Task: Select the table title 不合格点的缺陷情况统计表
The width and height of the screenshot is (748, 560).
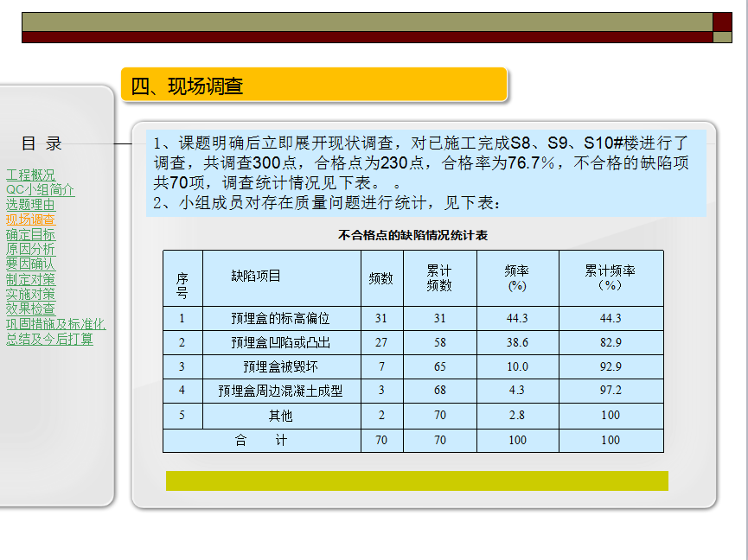Action: click(412, 235)
